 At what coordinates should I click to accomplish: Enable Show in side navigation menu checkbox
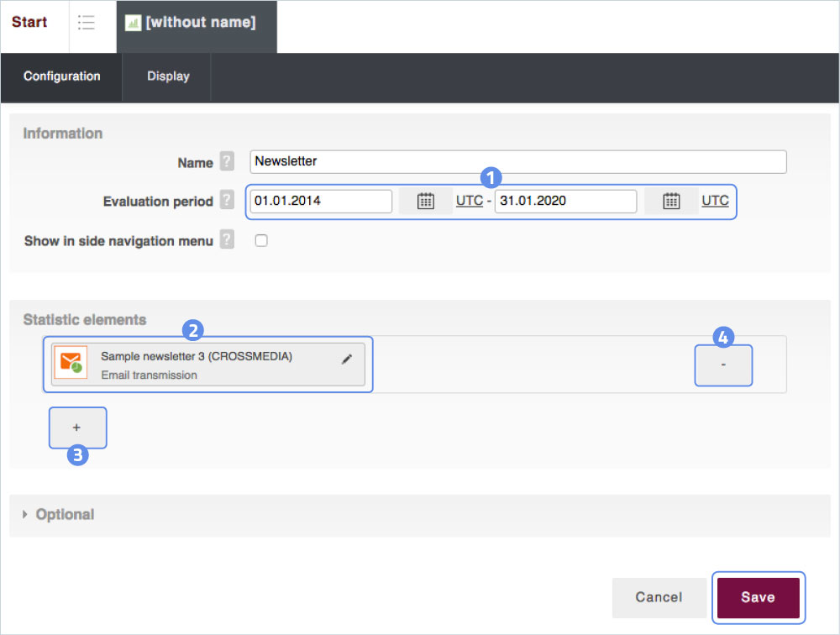tap(261, 241)
